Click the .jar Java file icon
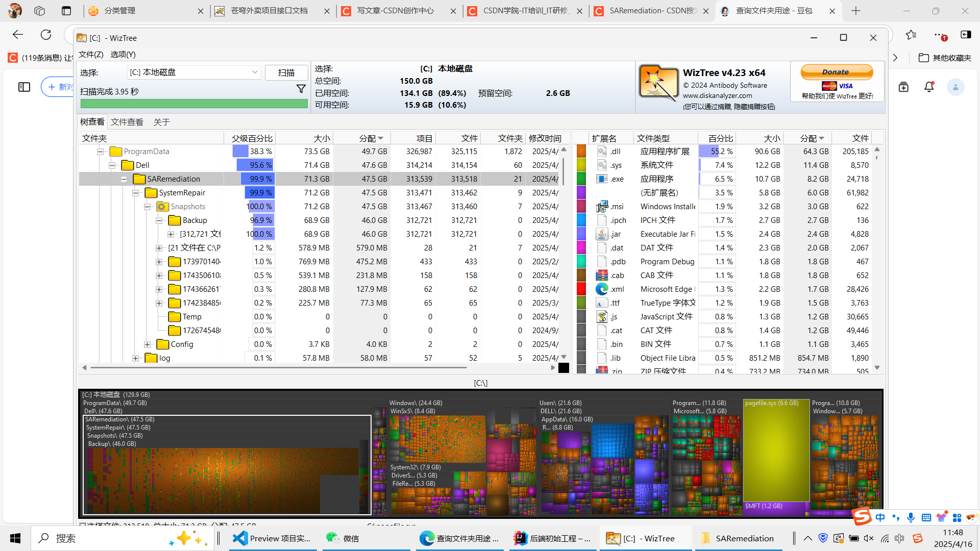The width and height of the screenshot is (980, 551). 602,234
